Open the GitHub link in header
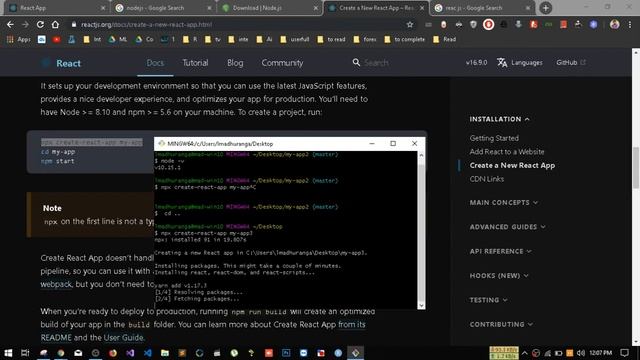Image resolution: width=640 pixels, height=360 pixels. coord(571,62)
